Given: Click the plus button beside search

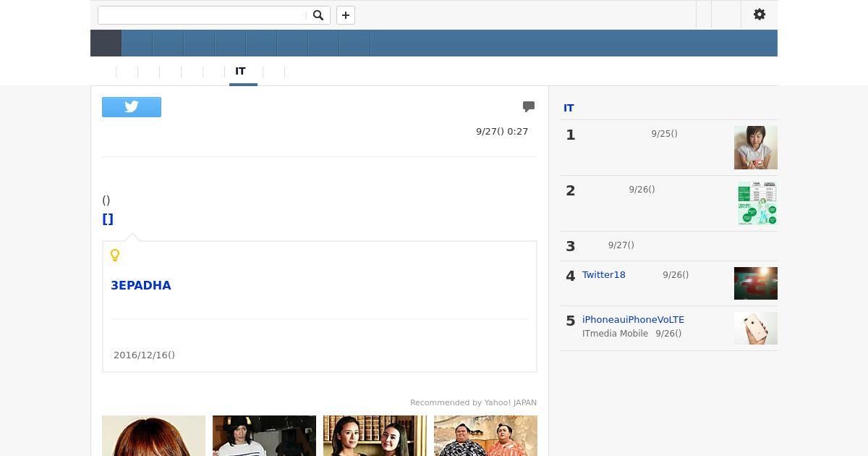Looking at the screenshot, I should coord(346,15).
